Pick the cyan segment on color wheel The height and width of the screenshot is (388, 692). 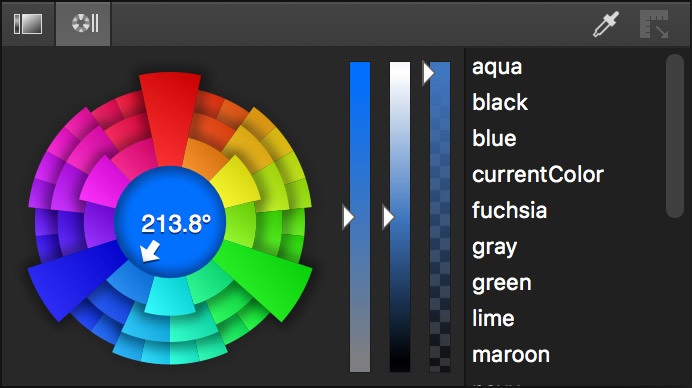[x=170, y=297]
